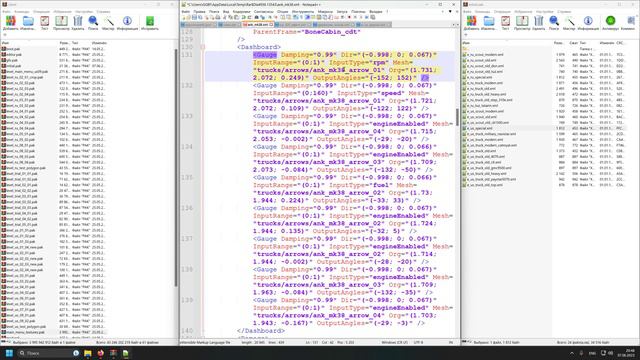640x360 pixels.
Task: Sort right WinRAR list by CRC column
Action: tap(620, 43)
